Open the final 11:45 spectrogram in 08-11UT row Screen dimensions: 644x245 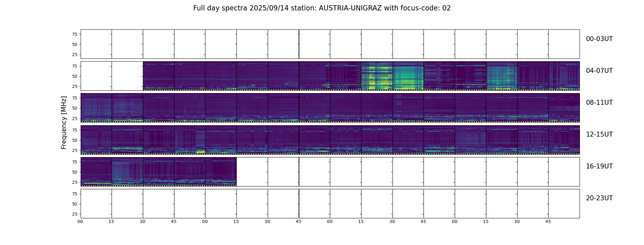point(564,108)
